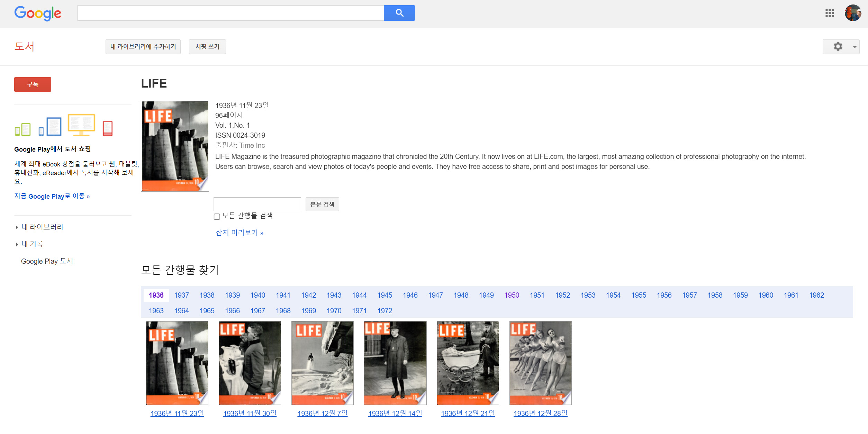The height and width of the screenshot is (434, 868).
Task: Click the blue search magnifier button
Action: 399,13
